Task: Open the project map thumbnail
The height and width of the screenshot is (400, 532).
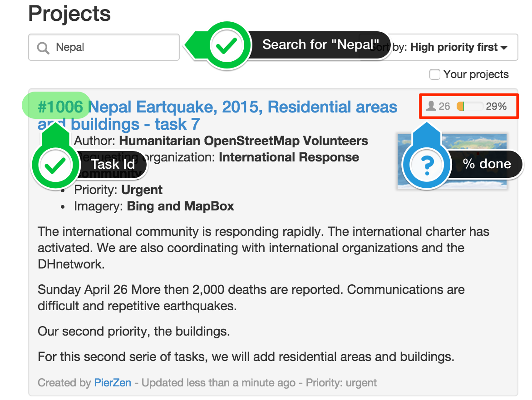Action: tap(452, 161)
